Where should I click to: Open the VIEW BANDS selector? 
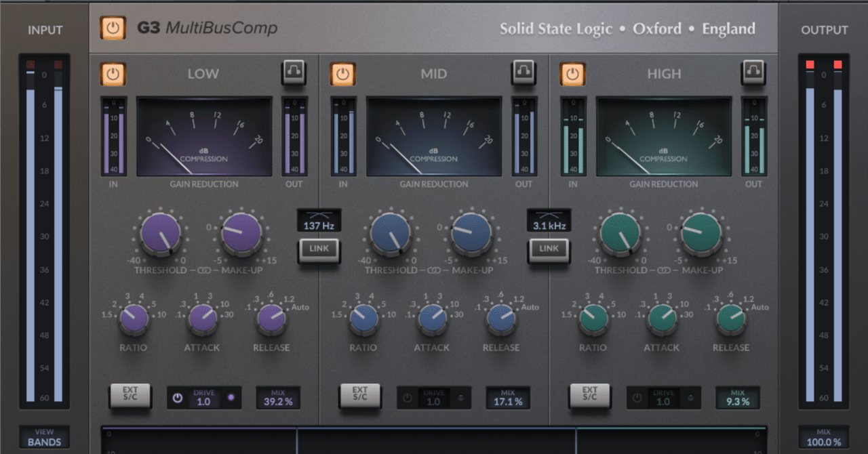[44, 437]
